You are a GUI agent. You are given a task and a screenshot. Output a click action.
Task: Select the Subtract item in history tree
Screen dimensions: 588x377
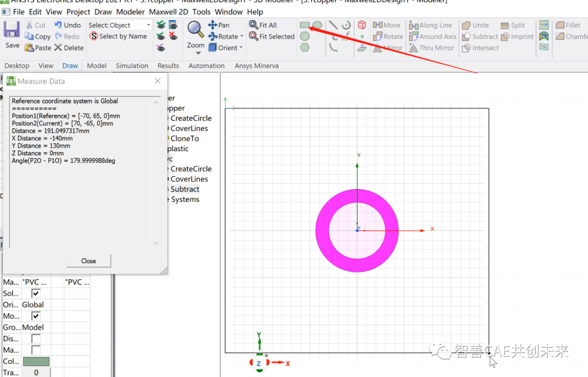pyautogui.click(x=185, y=189)
